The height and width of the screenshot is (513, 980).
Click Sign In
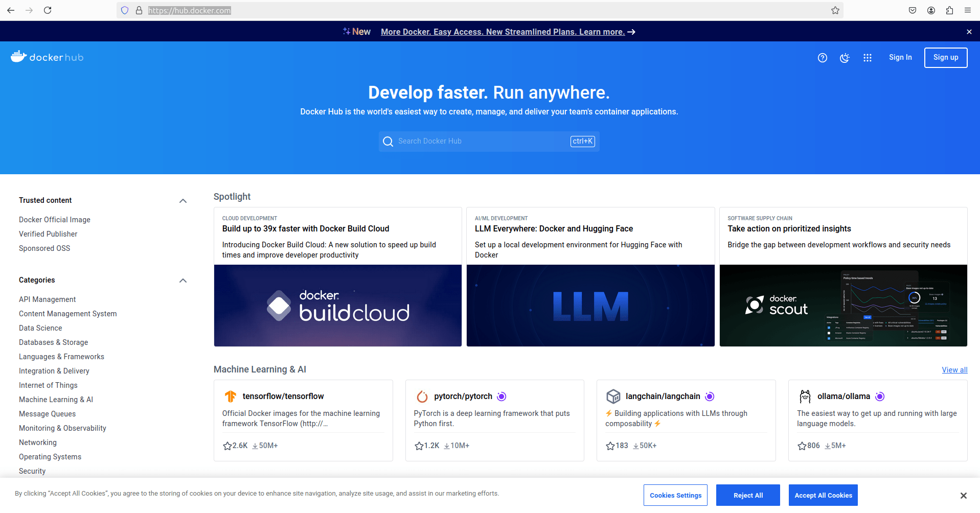[900, 57]
